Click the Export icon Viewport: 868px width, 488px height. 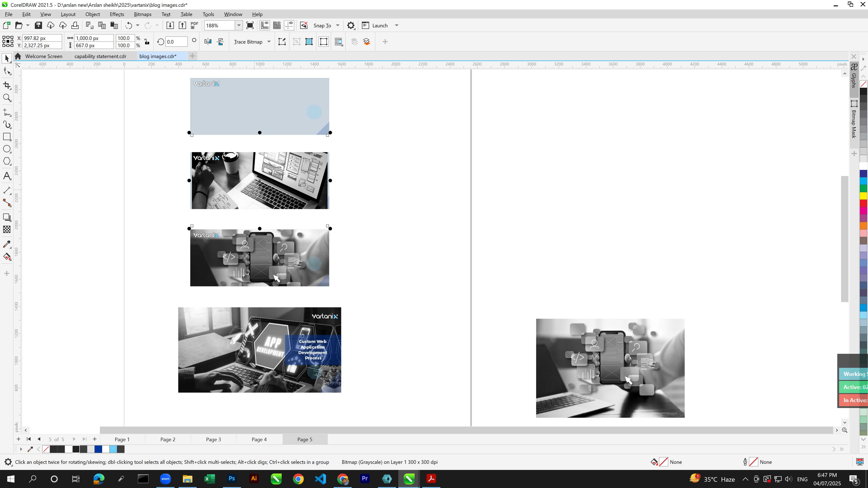[182, 26]
